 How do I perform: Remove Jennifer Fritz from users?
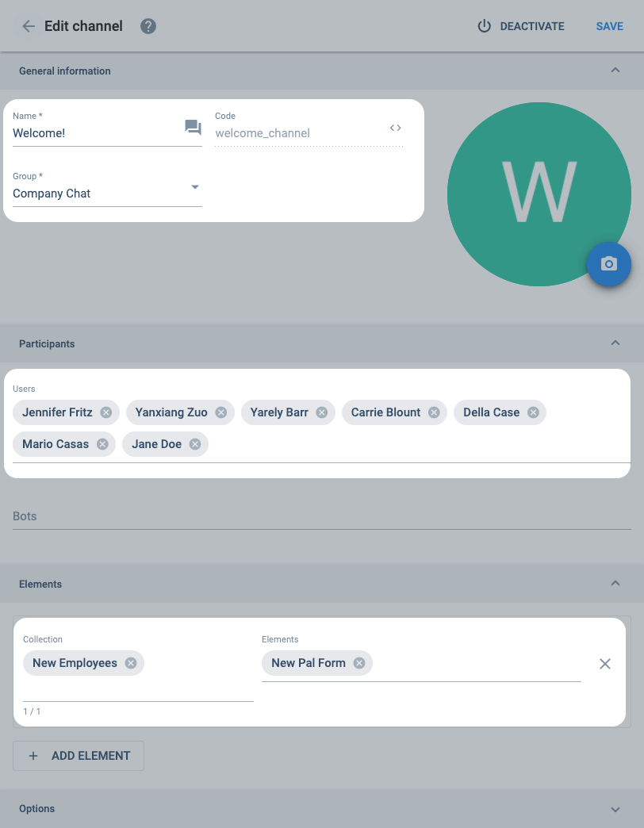click(x=106, y=412)
